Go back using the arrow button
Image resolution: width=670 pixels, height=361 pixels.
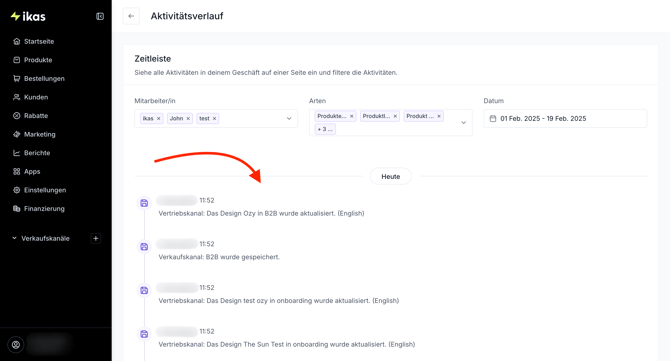point(131,16)
